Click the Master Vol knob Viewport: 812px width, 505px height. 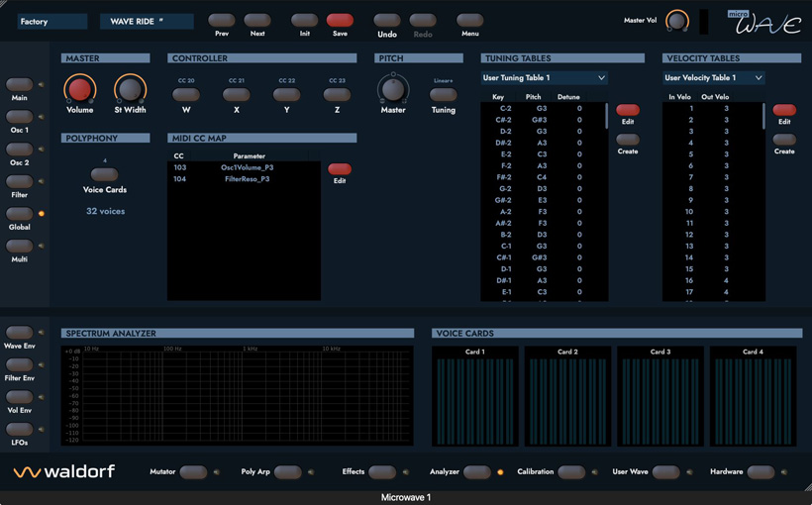[677, 21]
